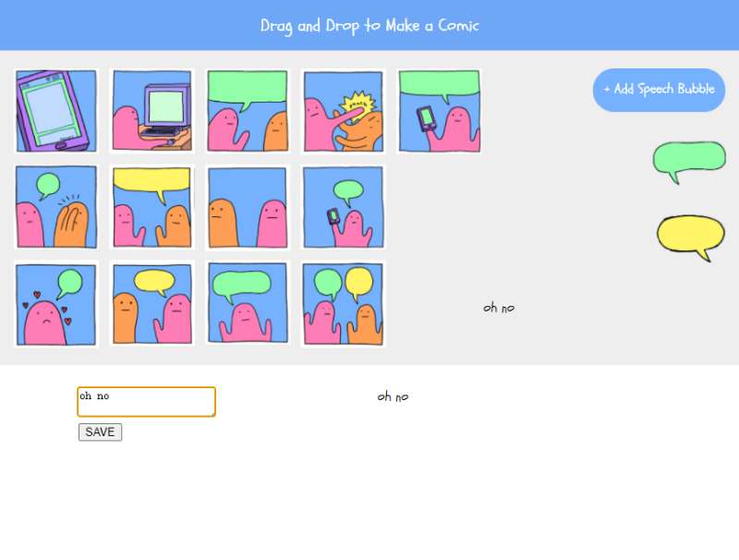This screenshot has width=739, height=560.
Task: Select the phone panel with rectangular green bubble
Action: (440, 111)
